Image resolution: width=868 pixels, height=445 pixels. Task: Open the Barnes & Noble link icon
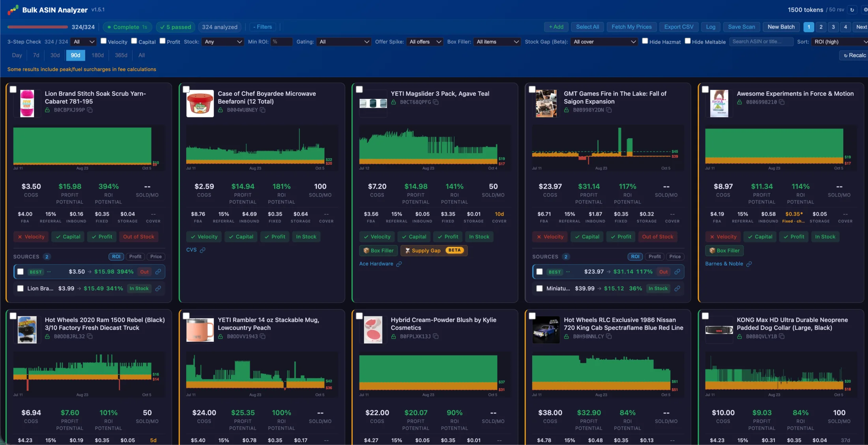click(x=749, y=264)
